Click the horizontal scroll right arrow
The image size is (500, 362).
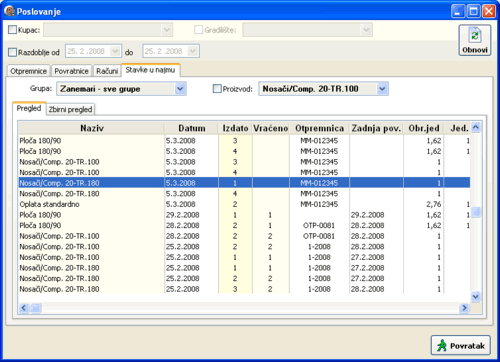coord(464,308)
